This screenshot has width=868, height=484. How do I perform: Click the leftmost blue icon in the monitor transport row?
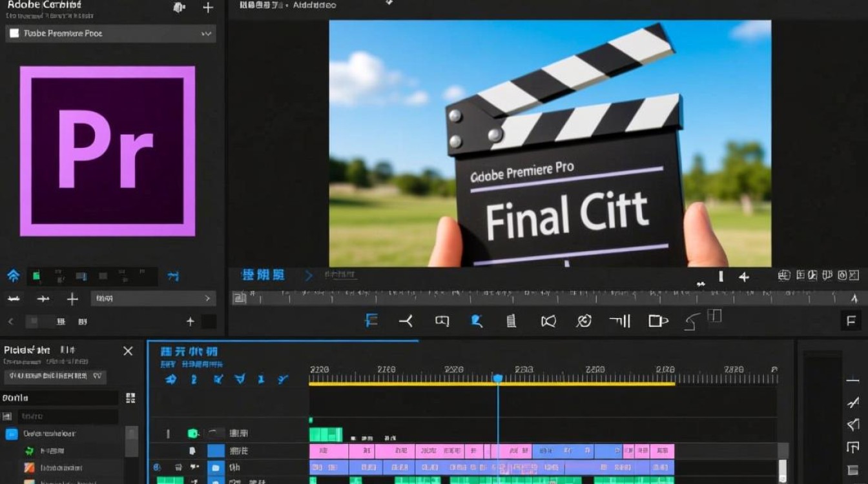tap(371, 320)
